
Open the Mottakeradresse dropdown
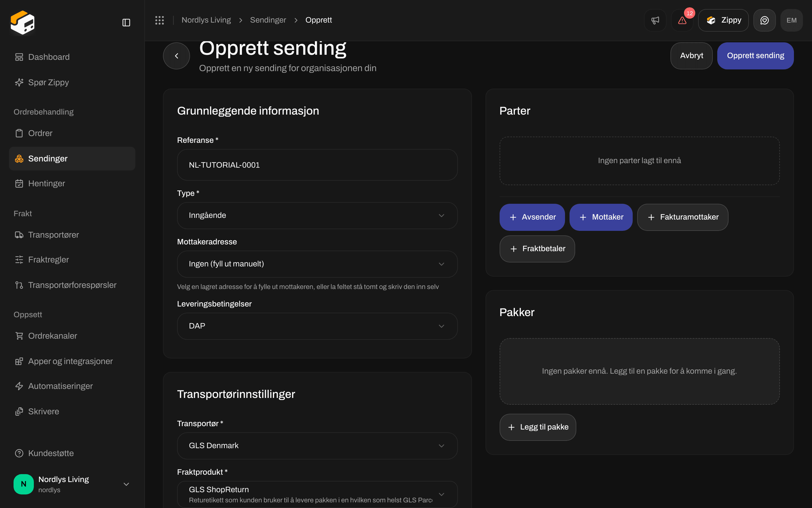[317, 264]
